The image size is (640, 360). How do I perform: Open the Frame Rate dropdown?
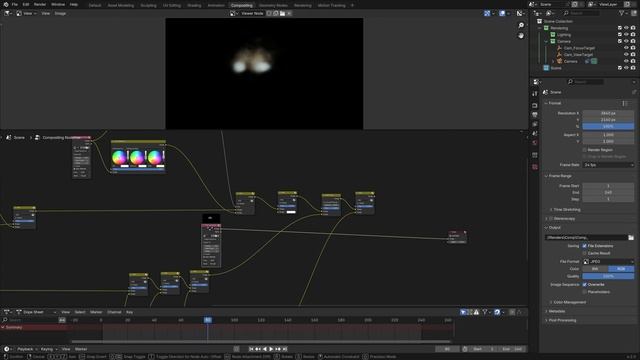(x=608, y=165)
